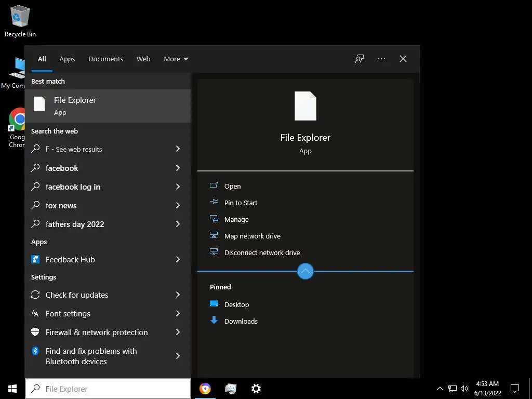Click the large File Explorer preview icon
The image size is (532, 399).
point(305,106)
